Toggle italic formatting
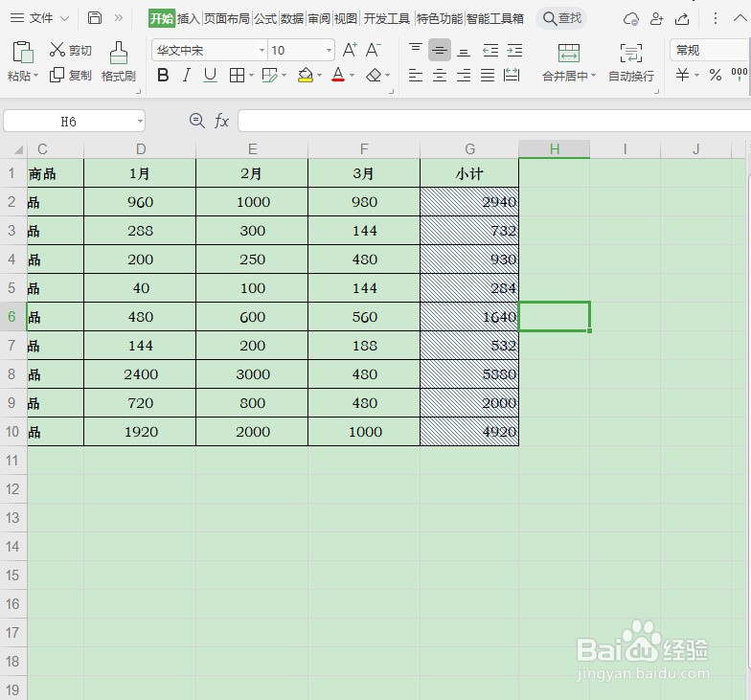This screenshot has height=700, width=751. [x=186, y=75]
